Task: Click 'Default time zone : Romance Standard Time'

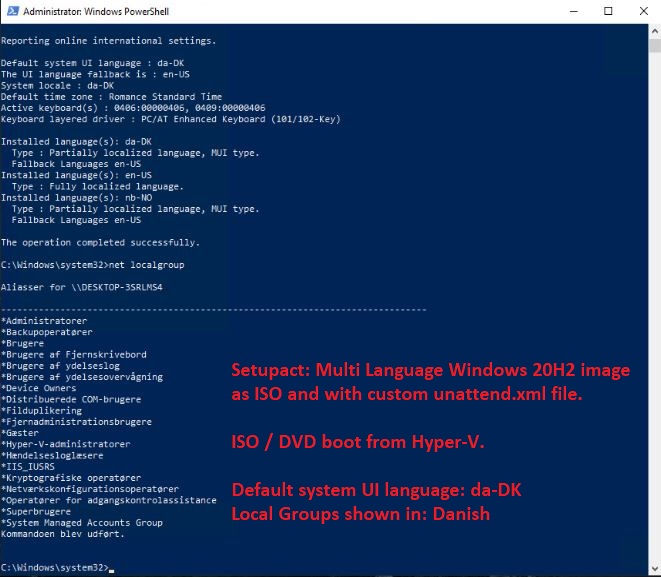Action: (x=111, y=97)
